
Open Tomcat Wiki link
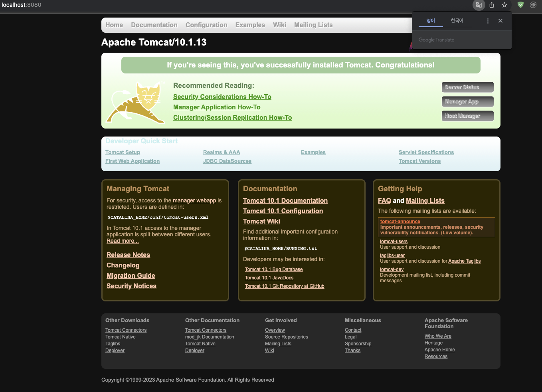pyautogui.click(x=261, y=221)
